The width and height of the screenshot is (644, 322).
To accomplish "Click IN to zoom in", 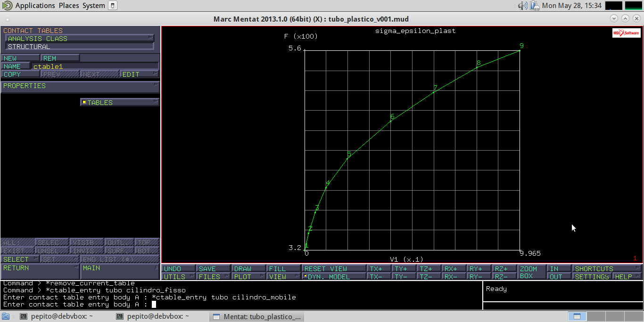I will [x=559, y=269].
